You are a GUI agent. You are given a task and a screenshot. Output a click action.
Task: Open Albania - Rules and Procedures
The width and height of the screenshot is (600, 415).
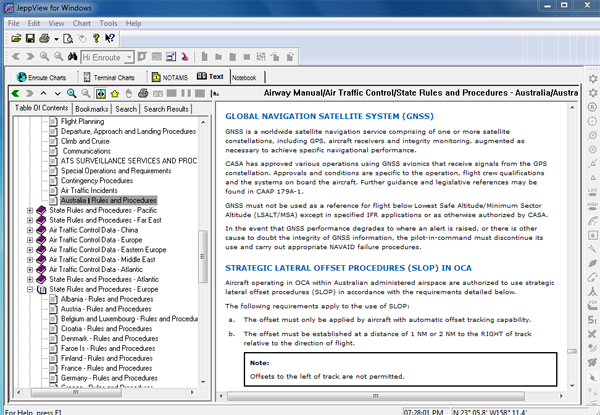click(x=107, y=299)
